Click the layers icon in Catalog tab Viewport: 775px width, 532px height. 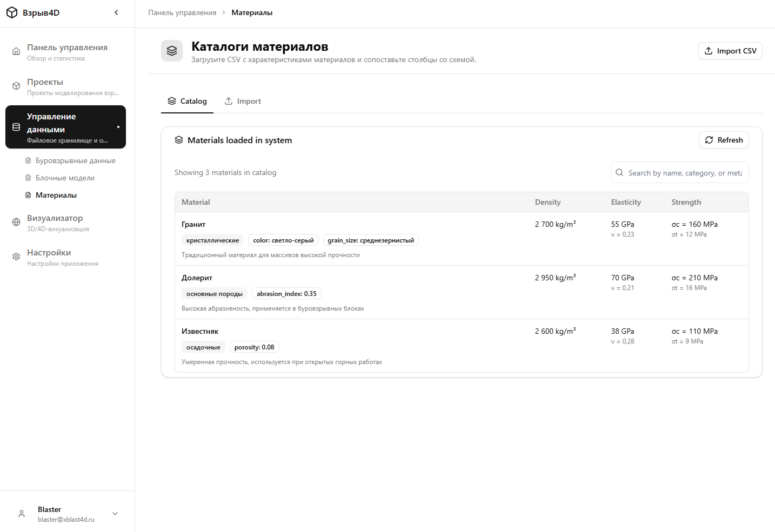(x=172, y=101)
